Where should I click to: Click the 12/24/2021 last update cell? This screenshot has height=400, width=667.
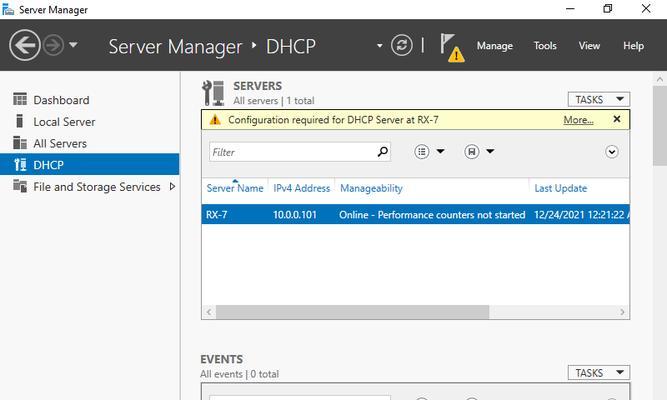(581, 214)
